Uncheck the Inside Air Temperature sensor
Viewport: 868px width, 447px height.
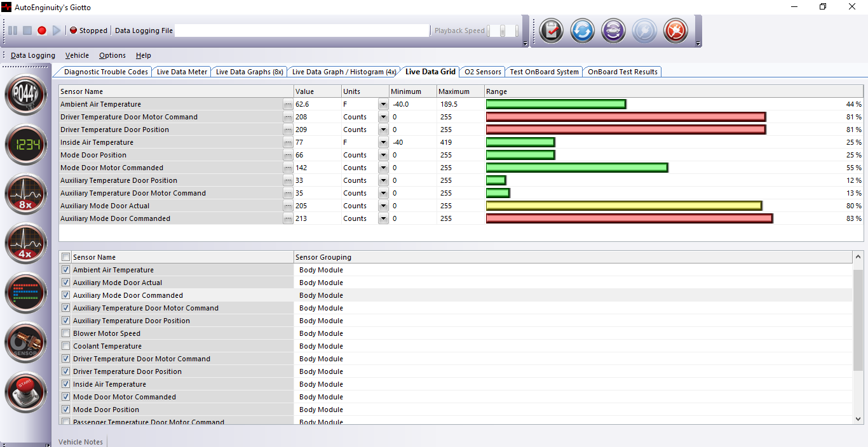[x=66, y=384]
